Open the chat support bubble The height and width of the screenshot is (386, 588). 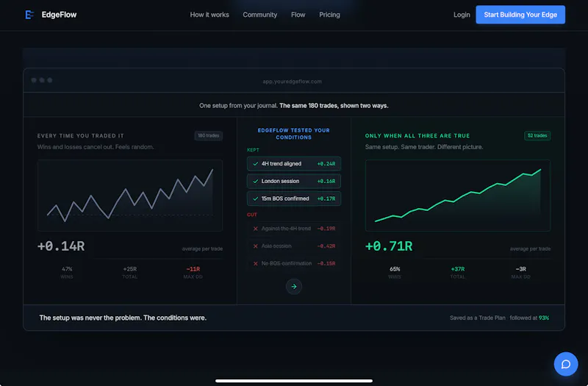click(565, 364)
